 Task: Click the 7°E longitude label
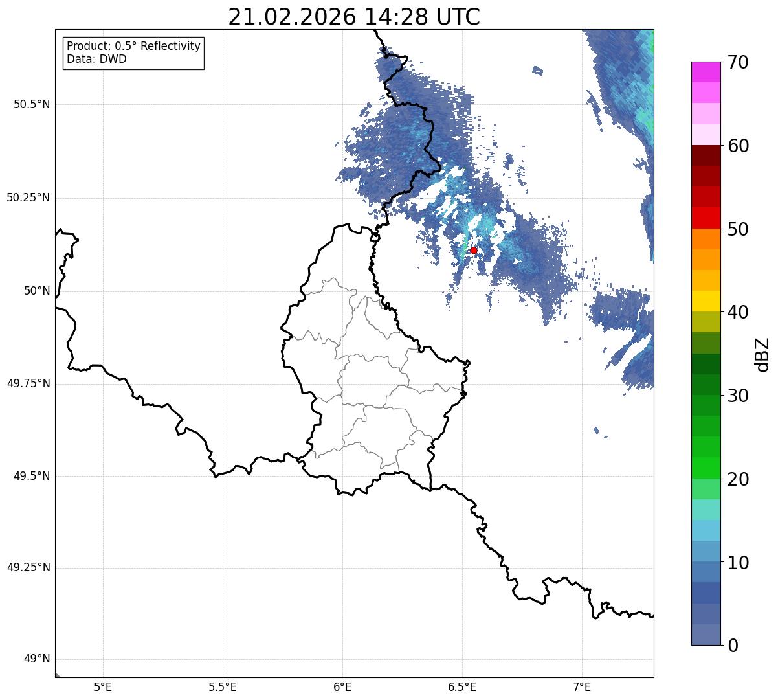[x=582, y=687]
